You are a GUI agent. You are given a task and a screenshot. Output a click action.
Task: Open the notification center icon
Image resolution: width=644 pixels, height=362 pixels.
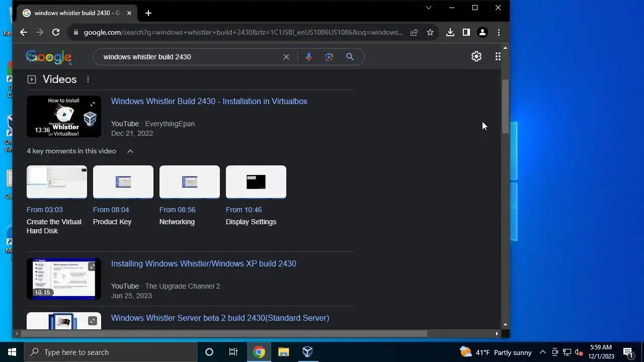[628, 352]
